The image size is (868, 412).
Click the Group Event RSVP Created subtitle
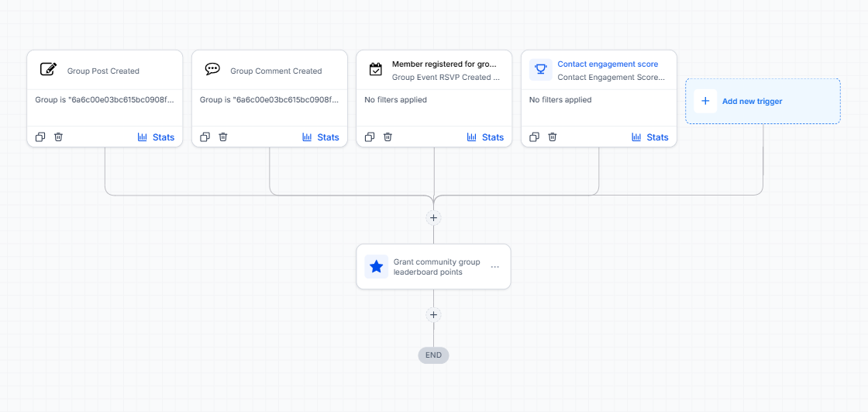pos(446,77)
